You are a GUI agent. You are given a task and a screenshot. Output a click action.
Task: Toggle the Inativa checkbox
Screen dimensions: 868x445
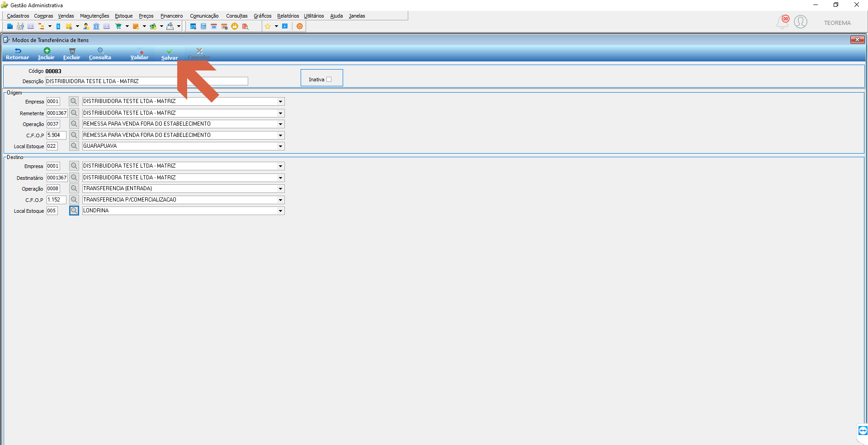point(329,80)
